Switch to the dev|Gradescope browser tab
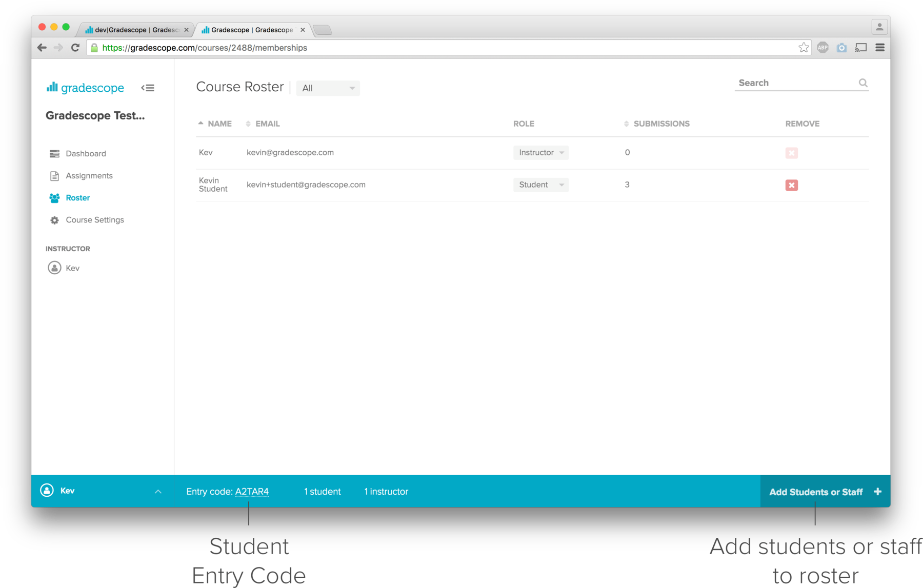This screenshot has height=588, width=923. 132,29
